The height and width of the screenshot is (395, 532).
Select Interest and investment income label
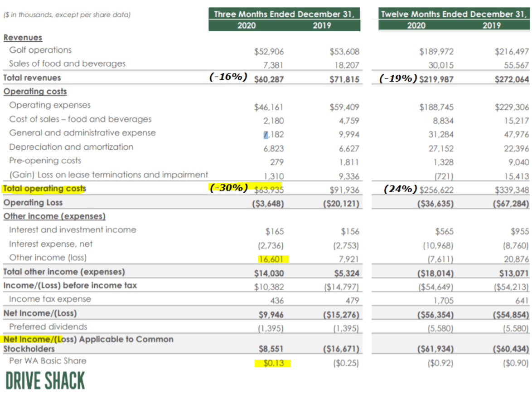click(73, 230)
